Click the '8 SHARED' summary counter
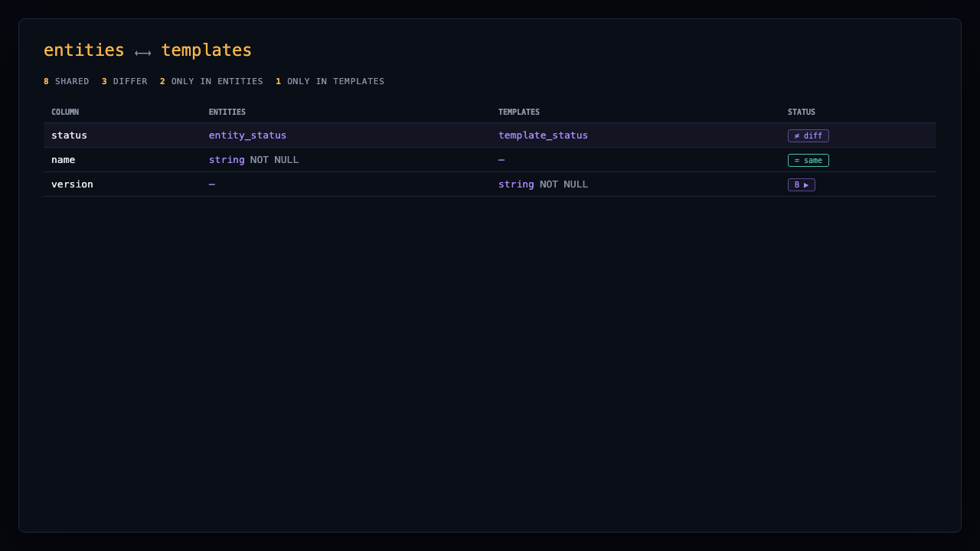 tap(67, 81)
